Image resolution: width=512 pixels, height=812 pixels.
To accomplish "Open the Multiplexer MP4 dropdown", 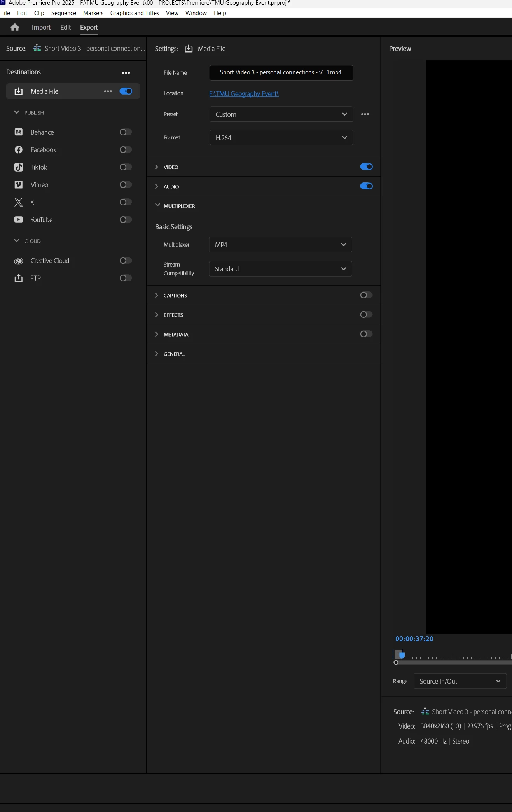I will [280, 244].
